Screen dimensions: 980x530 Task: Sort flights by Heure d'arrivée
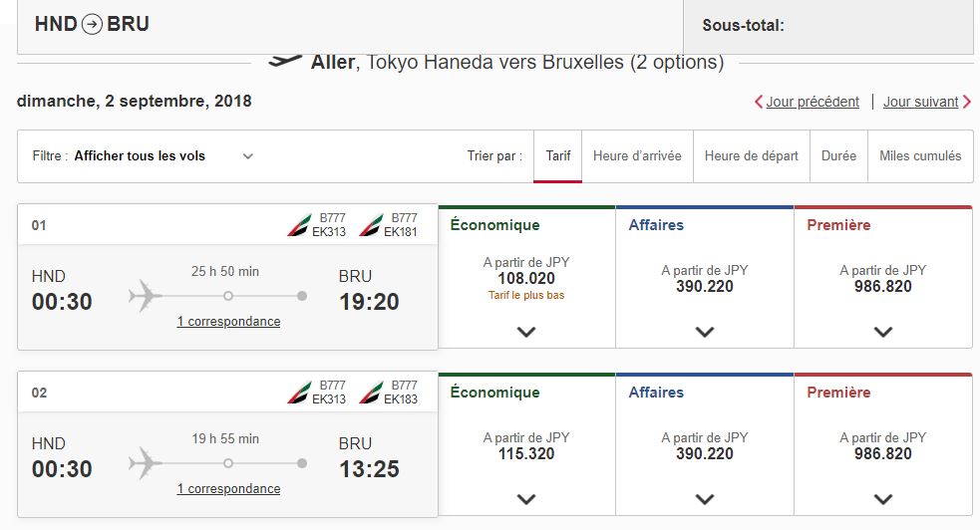[637, 156]
